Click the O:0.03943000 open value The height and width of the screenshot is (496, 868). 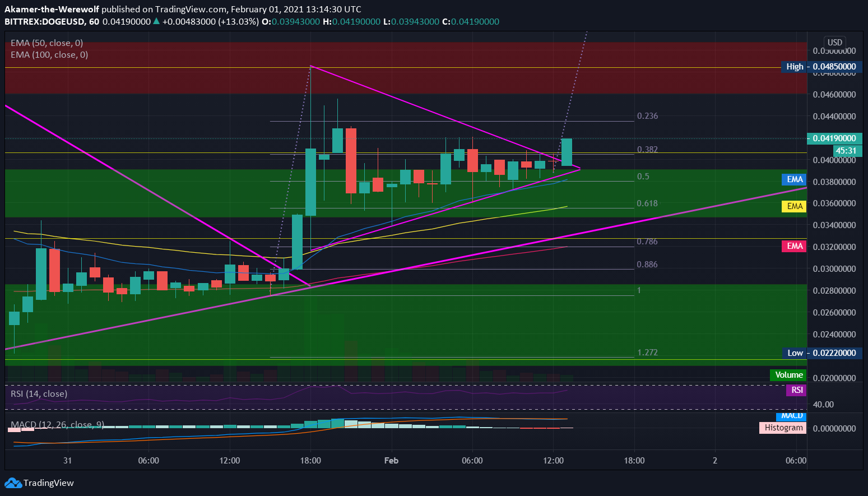(291, 21)
